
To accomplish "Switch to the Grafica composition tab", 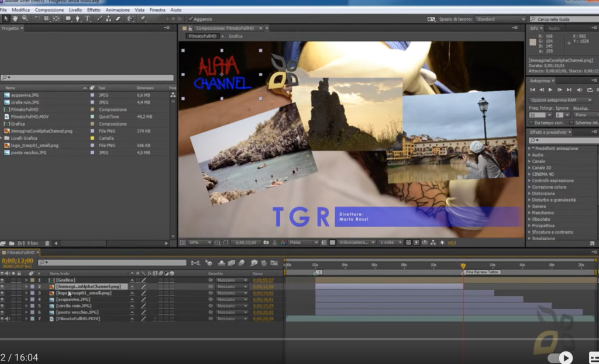I will point(235,36).
